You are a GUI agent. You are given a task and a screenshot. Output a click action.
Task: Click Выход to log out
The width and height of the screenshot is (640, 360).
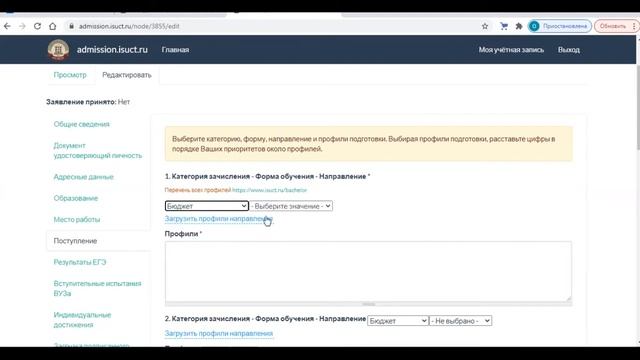point(569,50)
